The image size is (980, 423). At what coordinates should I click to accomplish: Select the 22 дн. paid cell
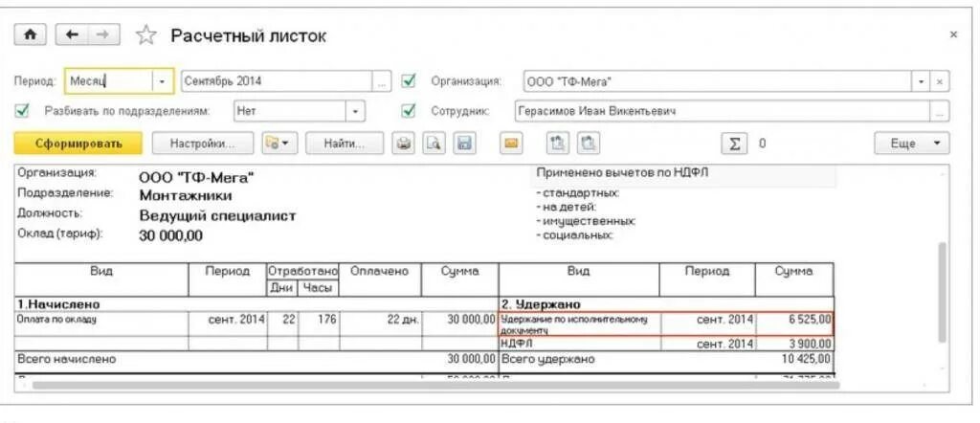click(x=381, y=324)
